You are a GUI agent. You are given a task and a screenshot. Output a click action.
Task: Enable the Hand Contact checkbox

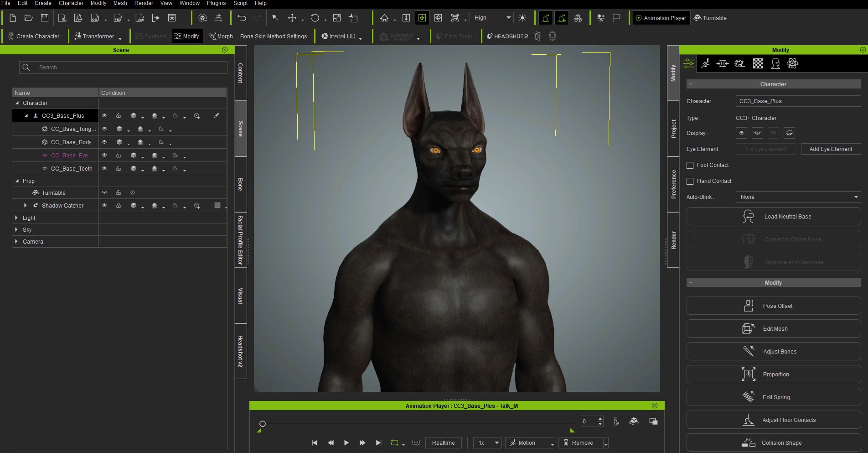[x=690, y=181]
